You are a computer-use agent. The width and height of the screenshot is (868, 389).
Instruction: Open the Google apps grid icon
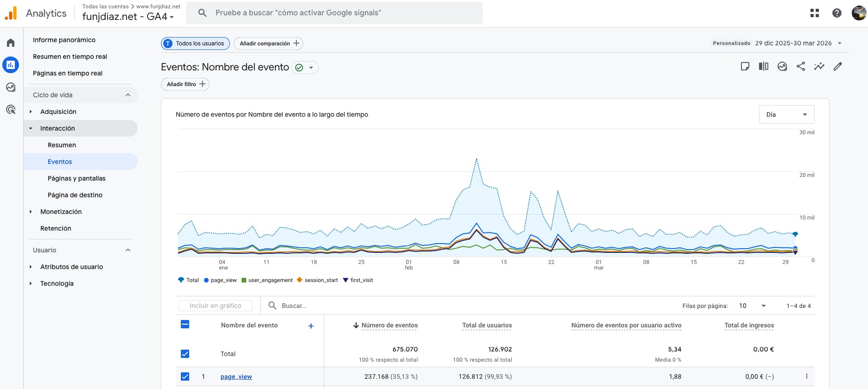point(815,13)
